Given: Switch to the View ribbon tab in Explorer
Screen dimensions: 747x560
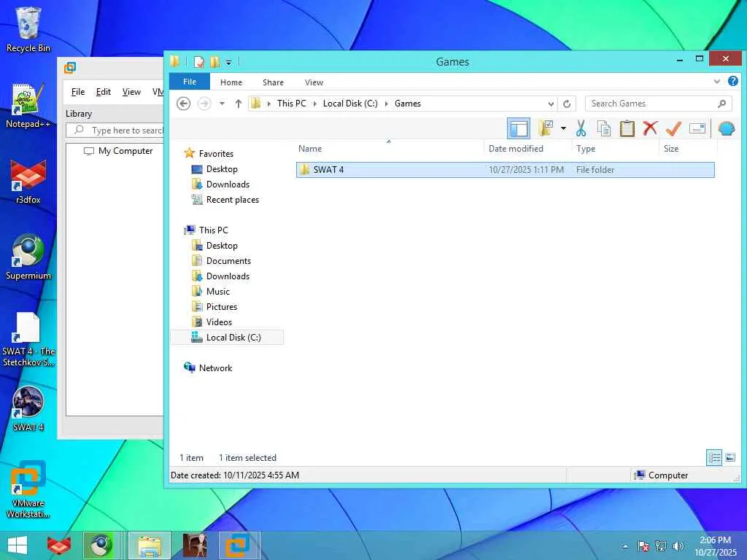Looking at the screenshot, I should click(x=314, y=82).
